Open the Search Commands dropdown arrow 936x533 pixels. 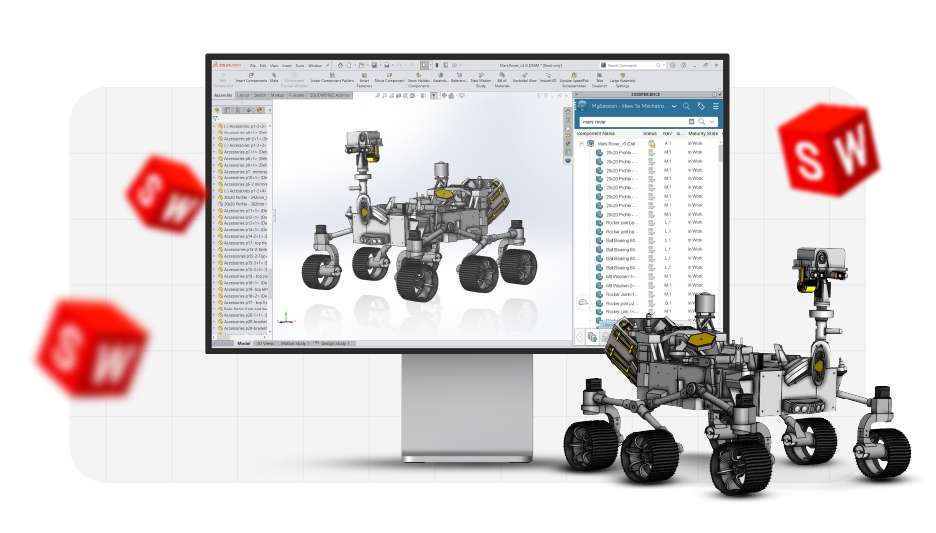[663, 65]
